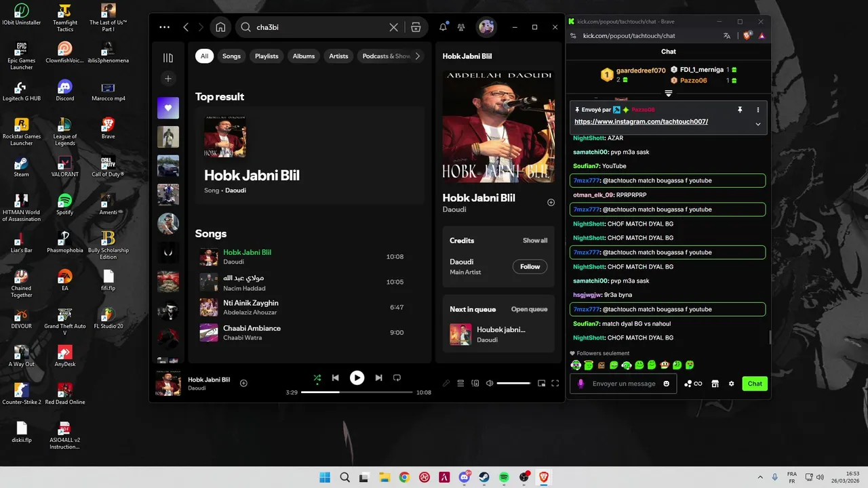The width and height of the screenshot is (868, 488).
Task: Send message with green Chat button
Action: coord(755,384)
